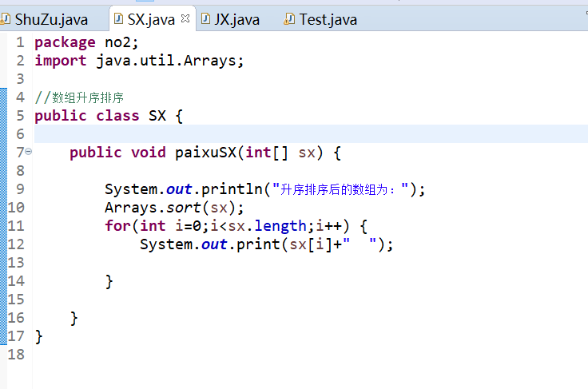Place cursor on 'package no2;' line
The width and height of the screenshot is (588, 389).
pos(86,42)
